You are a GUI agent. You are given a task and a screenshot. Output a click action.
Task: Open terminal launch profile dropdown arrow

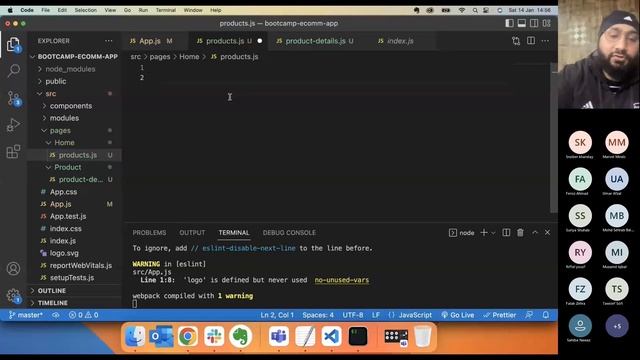tap(493, 233)
